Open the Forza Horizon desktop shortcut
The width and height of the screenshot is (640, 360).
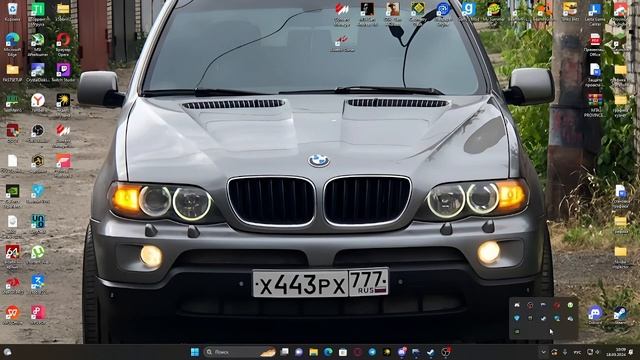tap(63, 161)
